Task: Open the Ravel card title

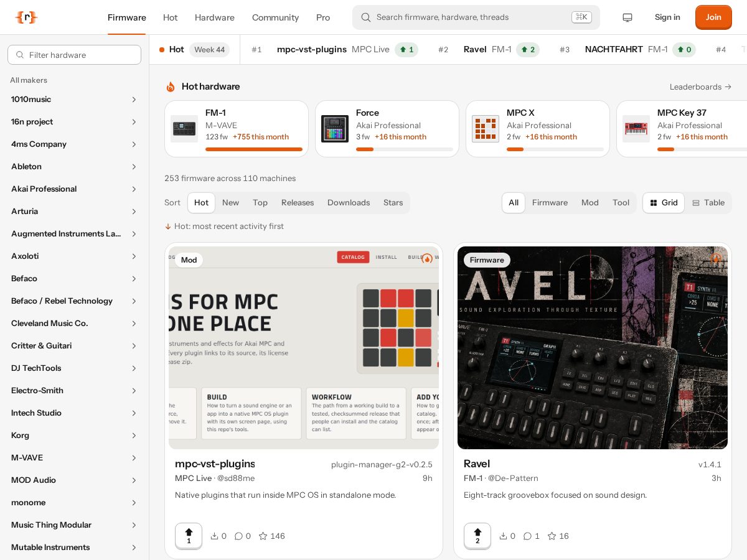Action: pyautogui.click(x=477, y=464)
